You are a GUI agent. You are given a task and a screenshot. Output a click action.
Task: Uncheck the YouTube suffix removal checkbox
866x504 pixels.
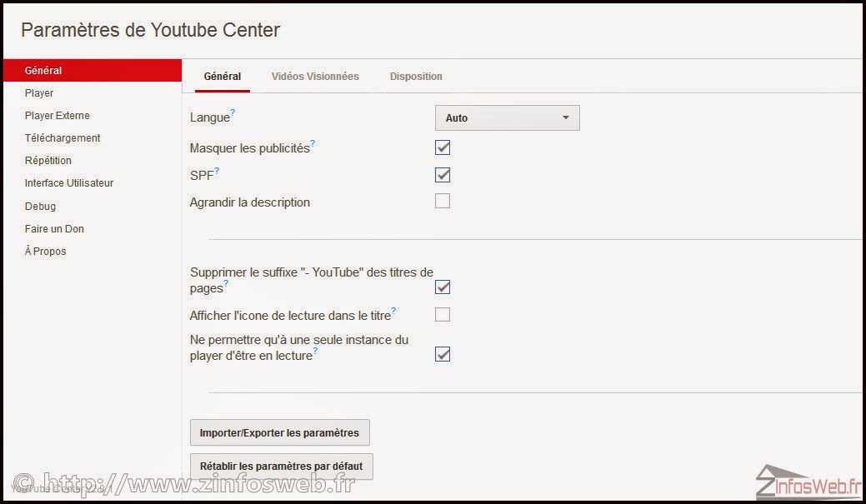click(x=443, y=287)
